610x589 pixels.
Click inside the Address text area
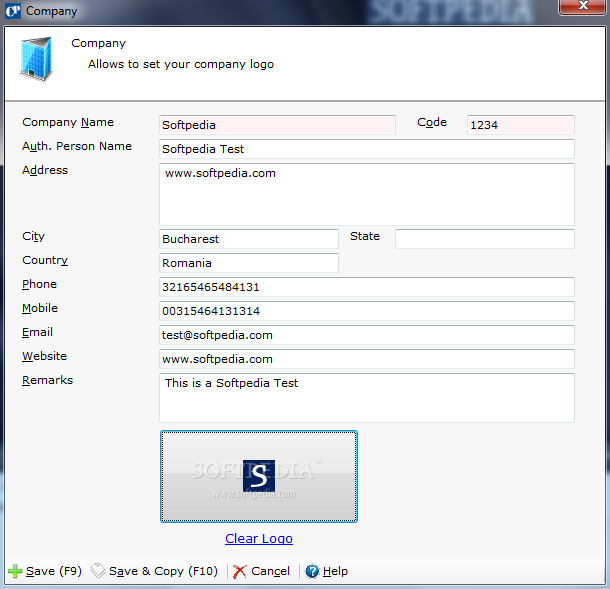pyautogui.click(x=367, y=195)
